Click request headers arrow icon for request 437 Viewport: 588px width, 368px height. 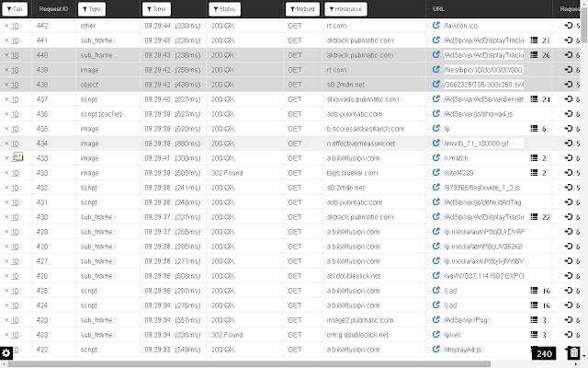569,98
